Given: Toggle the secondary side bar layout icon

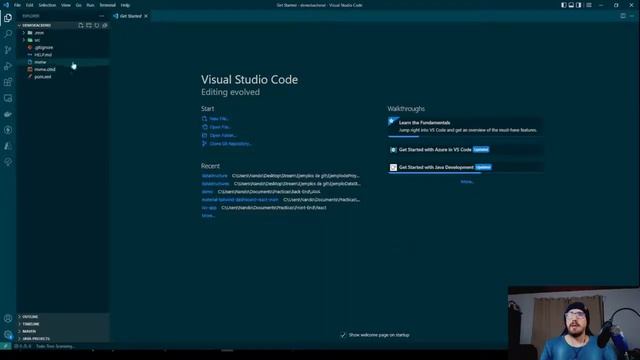Looking at the screenshot, I should 578,5.
